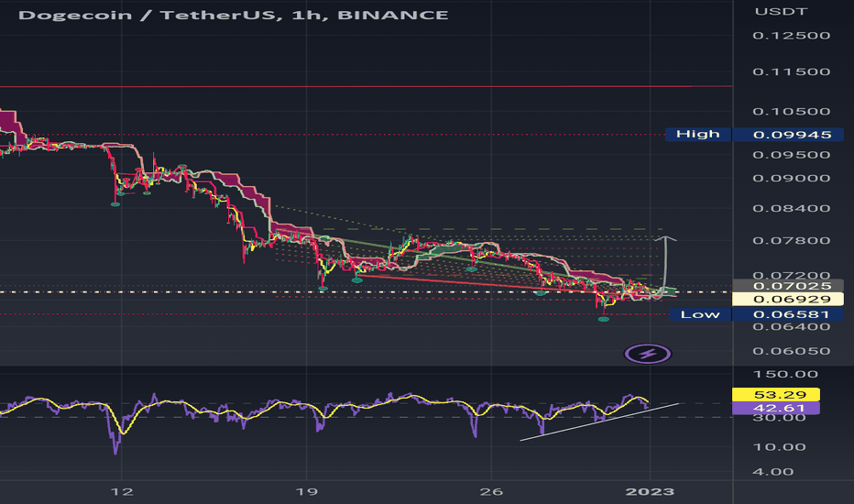Viewport: 854px width, 504px height.
Task: Click the 0.09000 price axis label
Action: coord(792,178)
